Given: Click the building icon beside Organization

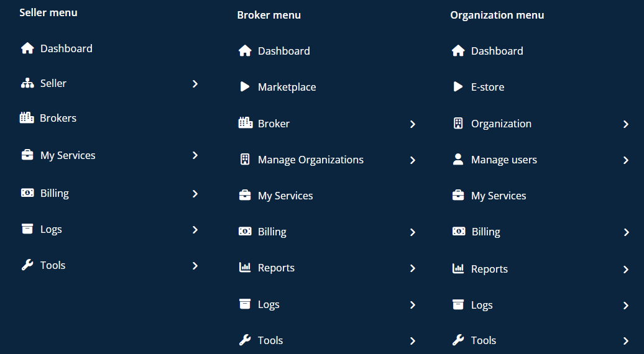Looking at the screenshot, I should [x=458, y=123].
